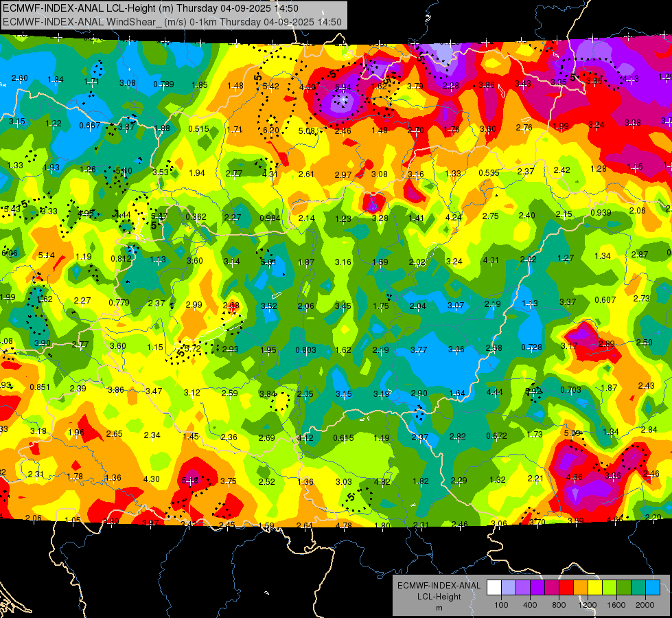Click the 0.535 data value

pyautogui.click(x=489, y=173)
